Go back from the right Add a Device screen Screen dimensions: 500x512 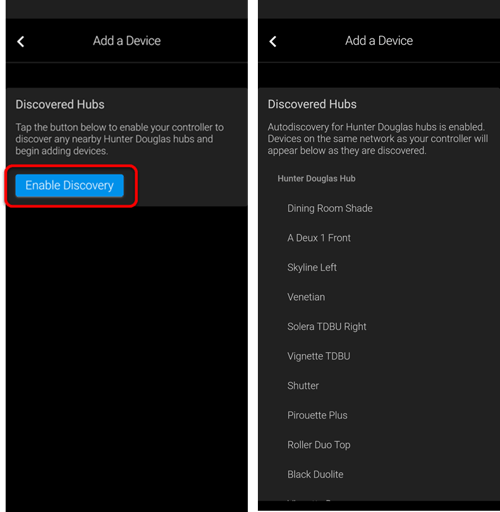click(273, 42)
